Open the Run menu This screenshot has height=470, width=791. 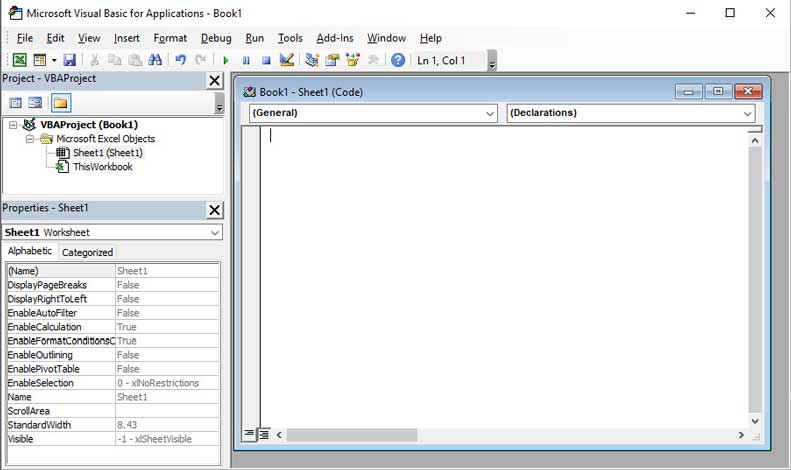tap(255, 38)
